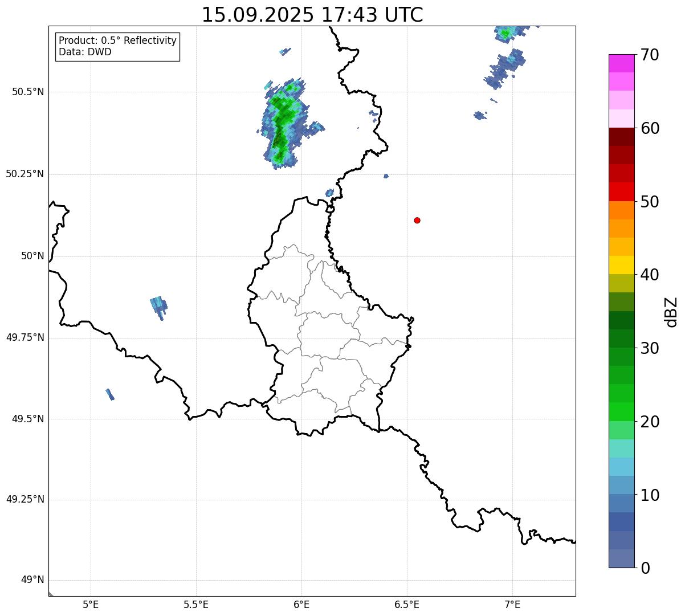The width and height of the screenshot is (685, 616).
Task: Click the 50 tick on the colorbar
Action: pos(650,202)
